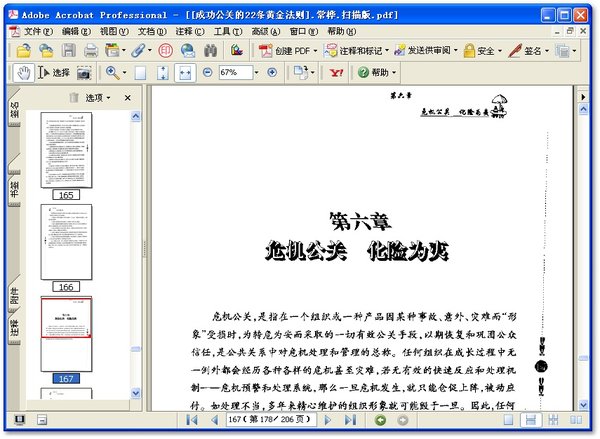The height and width of the screenshot is (439, 600).
Task: Switch to Facing pages layout
Action: [x=576, y=420]
